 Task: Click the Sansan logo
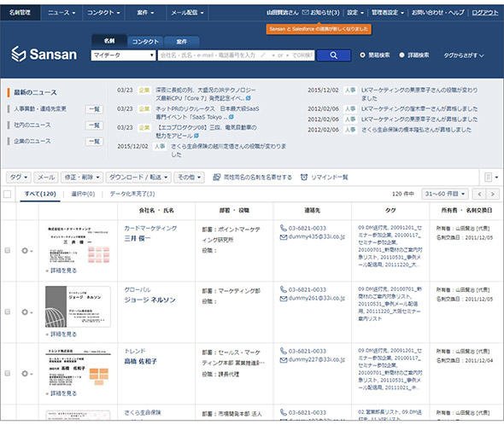[x=44, y=54]
